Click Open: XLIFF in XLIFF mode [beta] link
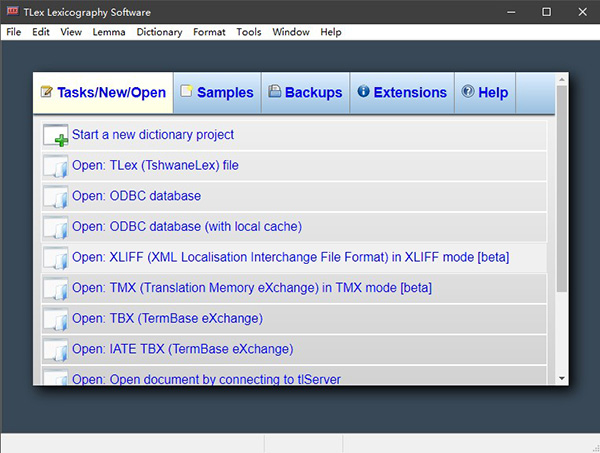Viewport: 600px width, 453px height. click(x=290, y=257)
